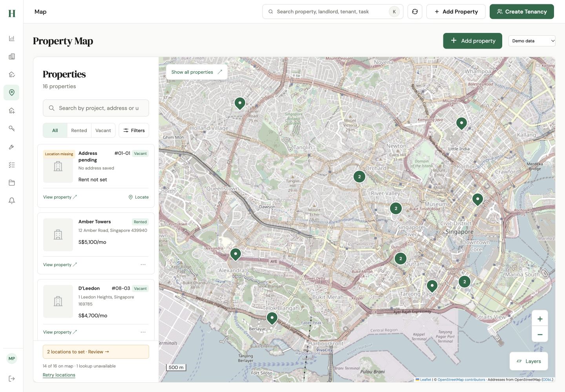This screenshot has width=565, height=392.
Task: Open View property for D'Leedon
Action: tap(60, 332)
